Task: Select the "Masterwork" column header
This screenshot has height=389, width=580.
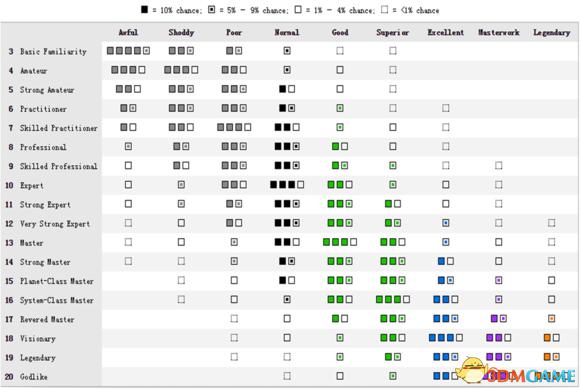Action: point(499,32)
